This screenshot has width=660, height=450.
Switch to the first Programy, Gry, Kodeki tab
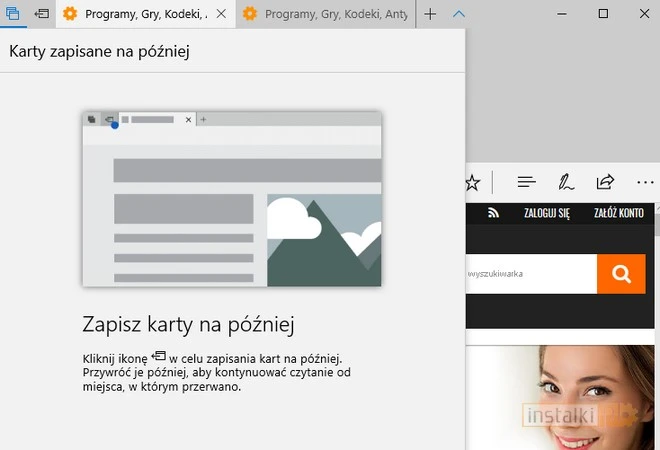138,14
